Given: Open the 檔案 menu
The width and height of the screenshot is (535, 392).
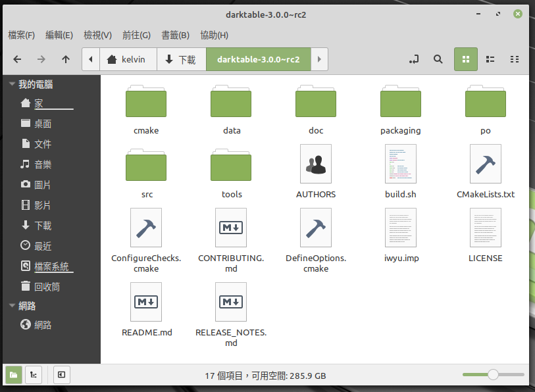Looking at the screenshot, I should [21, 35].
